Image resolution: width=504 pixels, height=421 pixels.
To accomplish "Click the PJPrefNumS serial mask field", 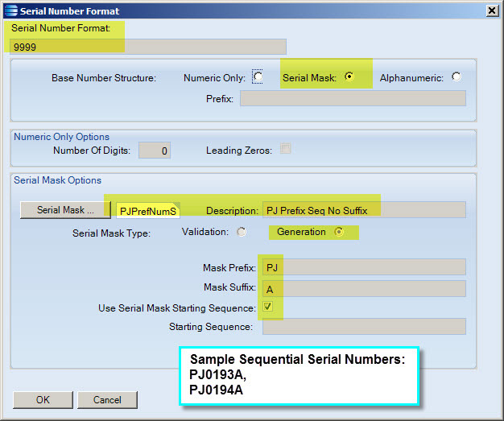I will (148, 211).
